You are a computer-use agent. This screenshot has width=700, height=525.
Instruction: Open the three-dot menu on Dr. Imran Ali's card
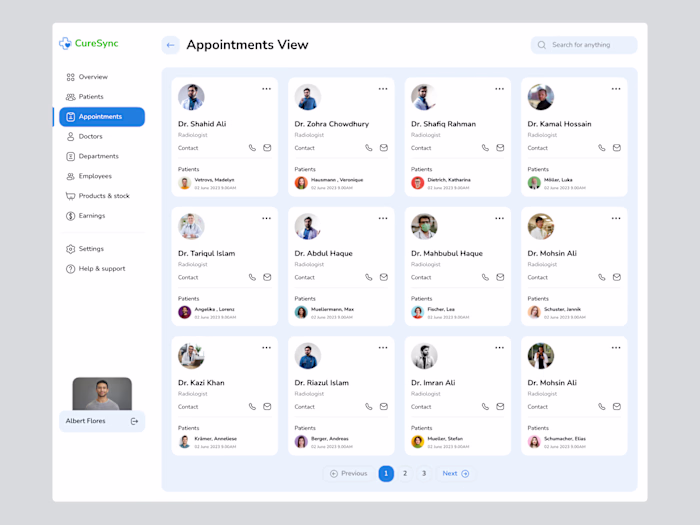[x=500, y=348]
